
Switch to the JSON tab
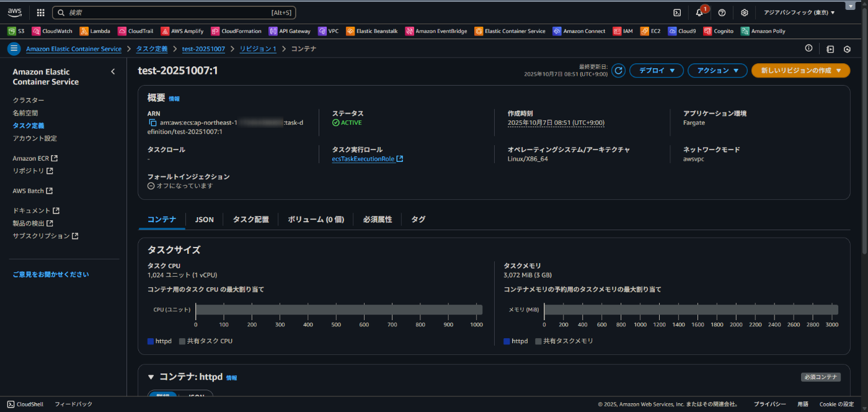[x=205, y=220]
